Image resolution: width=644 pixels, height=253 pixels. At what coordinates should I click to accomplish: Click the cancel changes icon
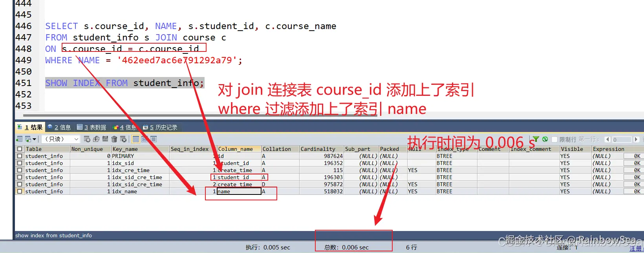(123, 139)
